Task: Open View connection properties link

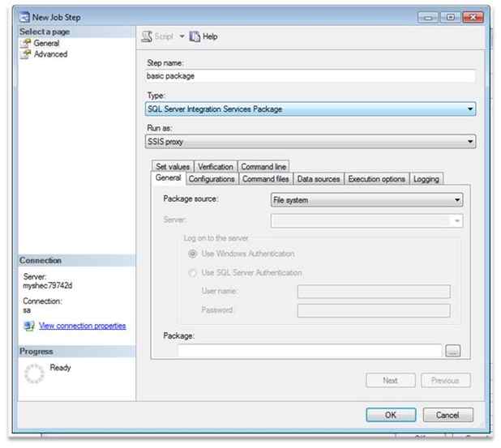Action: (83, 326)
